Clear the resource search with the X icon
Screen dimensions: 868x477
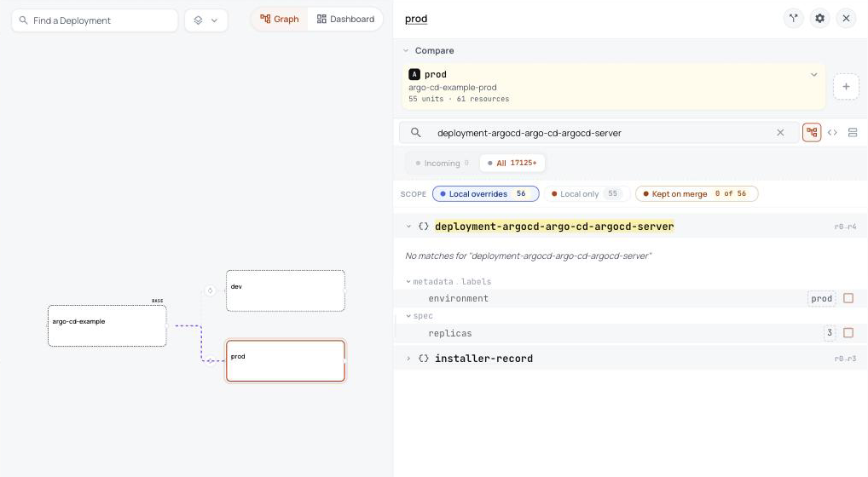(x=780, y=133)
